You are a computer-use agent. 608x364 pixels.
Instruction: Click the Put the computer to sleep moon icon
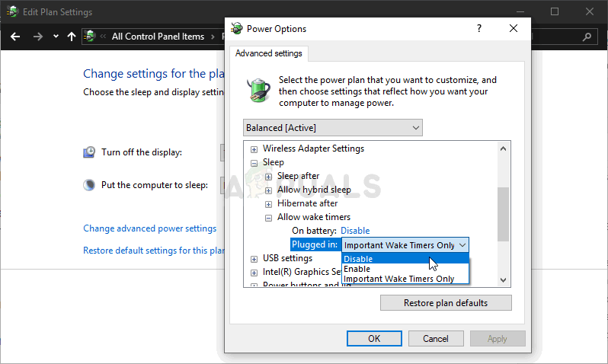click(89, 185)
